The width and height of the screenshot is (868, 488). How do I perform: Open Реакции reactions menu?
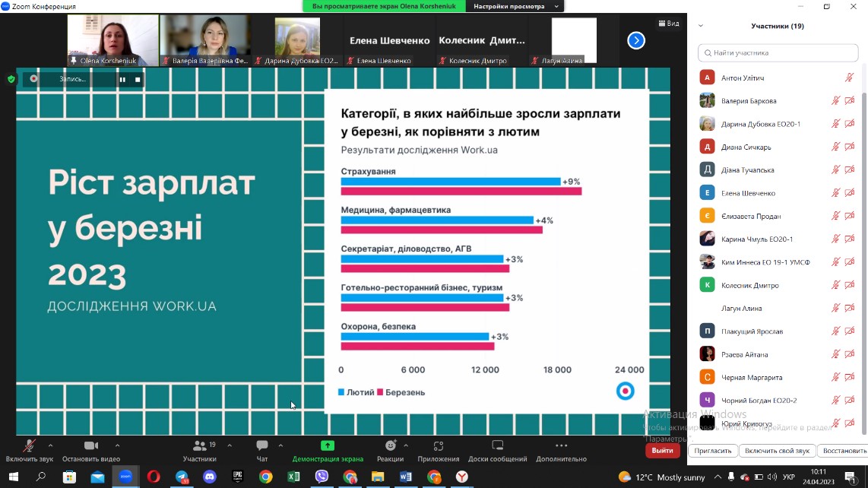click(390, 451)
